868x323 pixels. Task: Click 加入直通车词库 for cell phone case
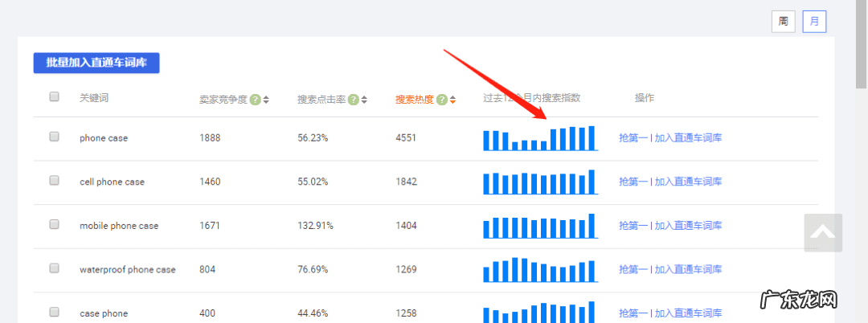688,182
